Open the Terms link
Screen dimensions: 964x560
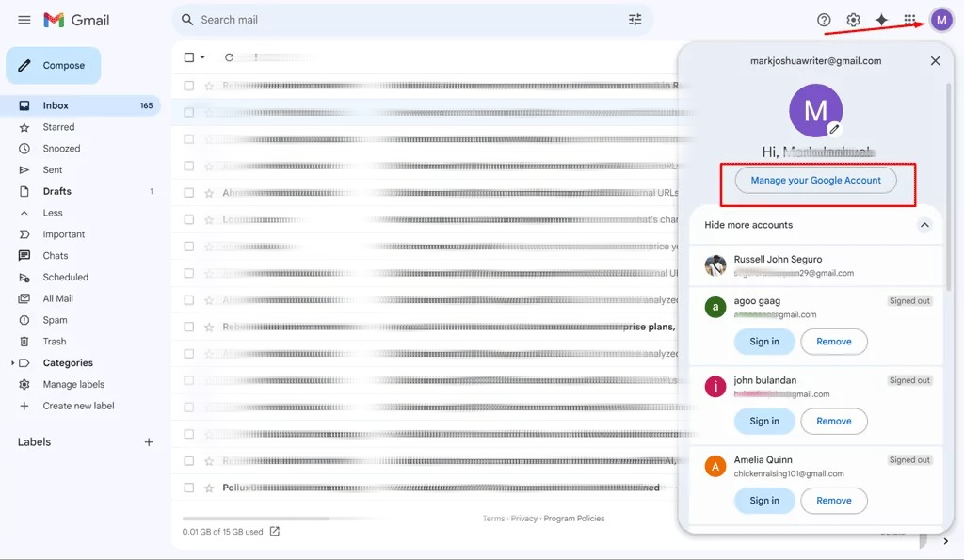pyautogui.click(x=493, y=519)
